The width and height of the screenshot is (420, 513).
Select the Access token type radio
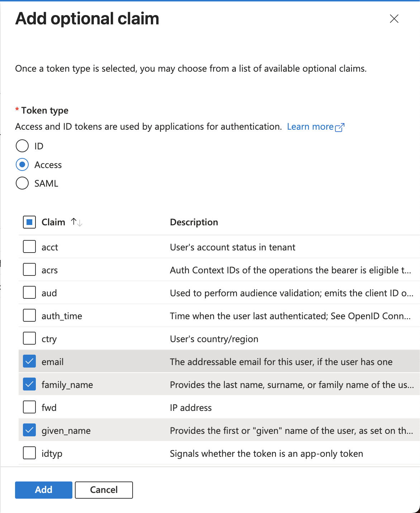pos(22,164)
